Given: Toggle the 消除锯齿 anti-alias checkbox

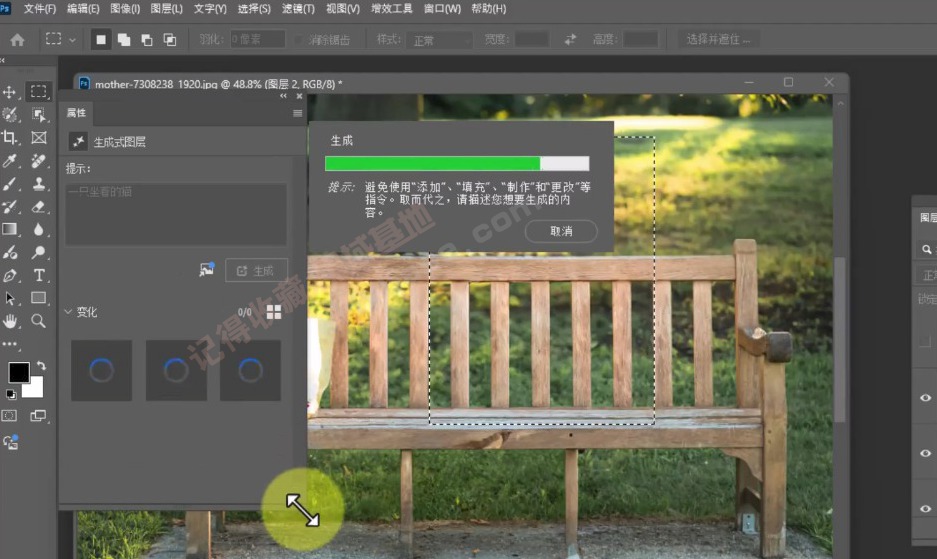Looking at the screenshot, I should coord(299,40).
